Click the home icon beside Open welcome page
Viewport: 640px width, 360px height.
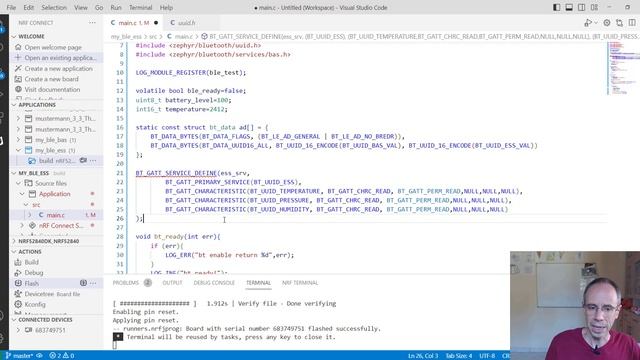18,47
